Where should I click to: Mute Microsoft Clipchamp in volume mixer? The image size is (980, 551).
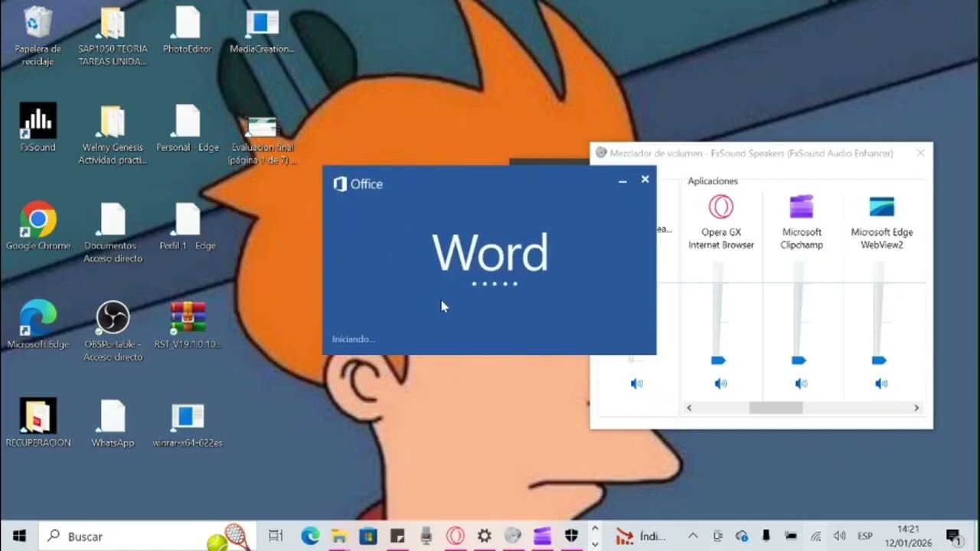[x=801, y=383]
